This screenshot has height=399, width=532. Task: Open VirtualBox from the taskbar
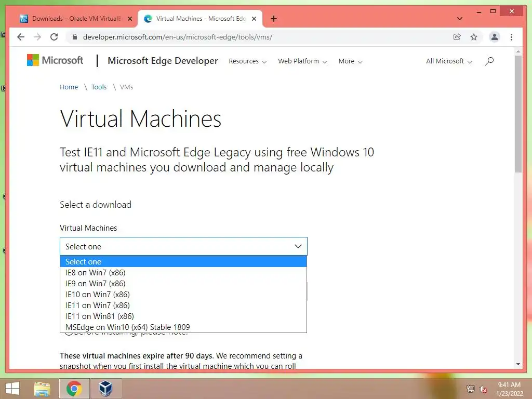point(106,389)
